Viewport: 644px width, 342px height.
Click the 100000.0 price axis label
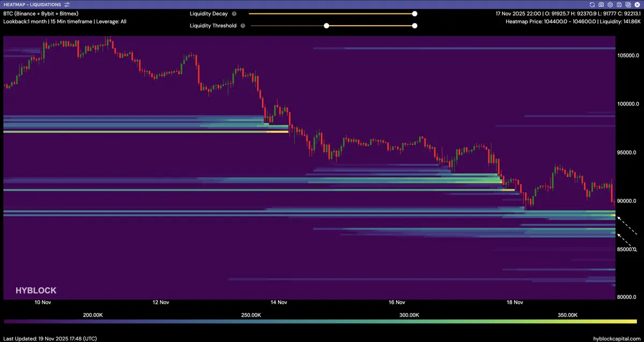(x=628, y=104)
